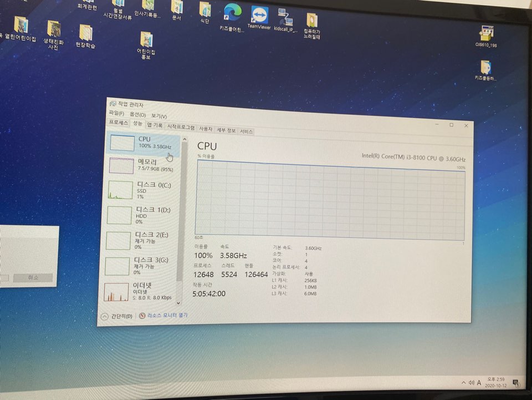The height and width of the screenshot is (400, 532).
Task: Click the CPU usage graph area
Action: pyautogui.click(x=330, y=200)
